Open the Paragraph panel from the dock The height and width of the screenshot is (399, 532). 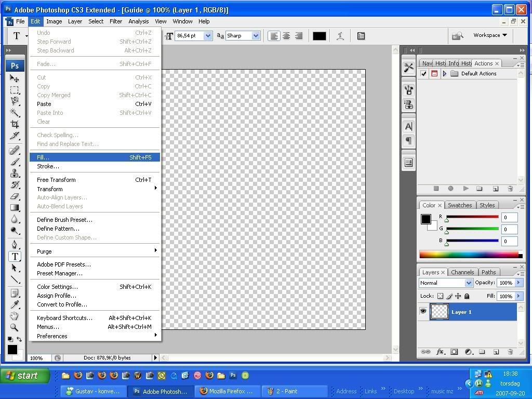pyautogui.click(x=408, y=140)
